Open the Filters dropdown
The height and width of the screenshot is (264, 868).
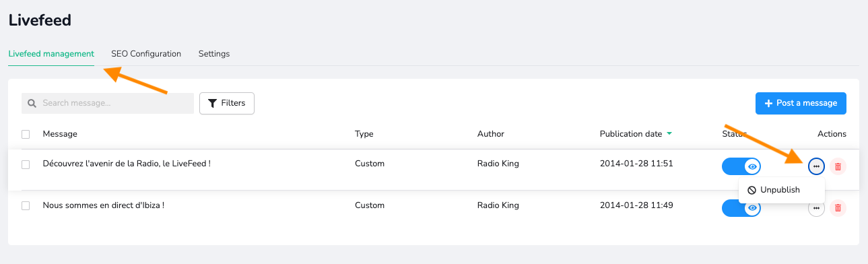coord(227,104)
